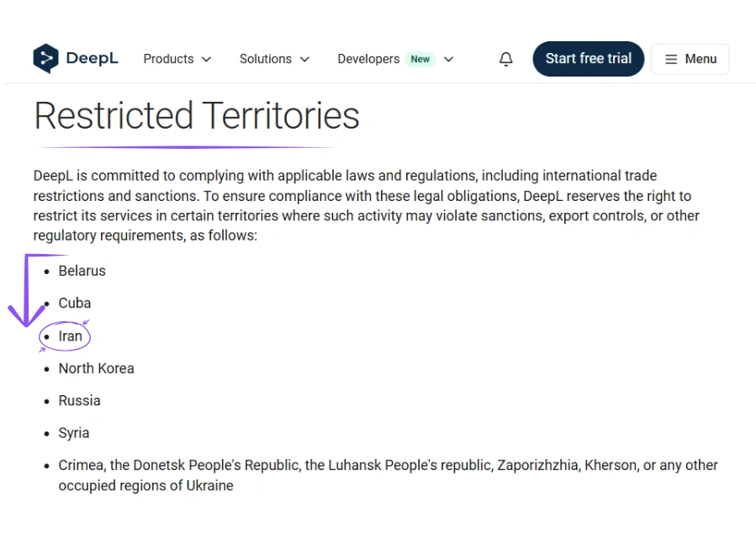The image size is (756, 534).
Task: Click the Syria list entry
Action: (74, 433)
